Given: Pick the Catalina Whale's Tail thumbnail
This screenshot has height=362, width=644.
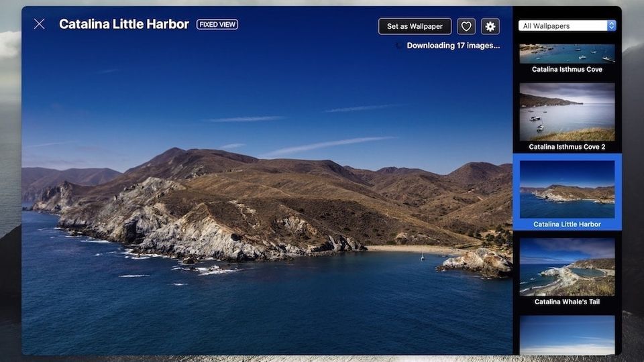Looking at the screenshot, I should [x=567, y=267].
